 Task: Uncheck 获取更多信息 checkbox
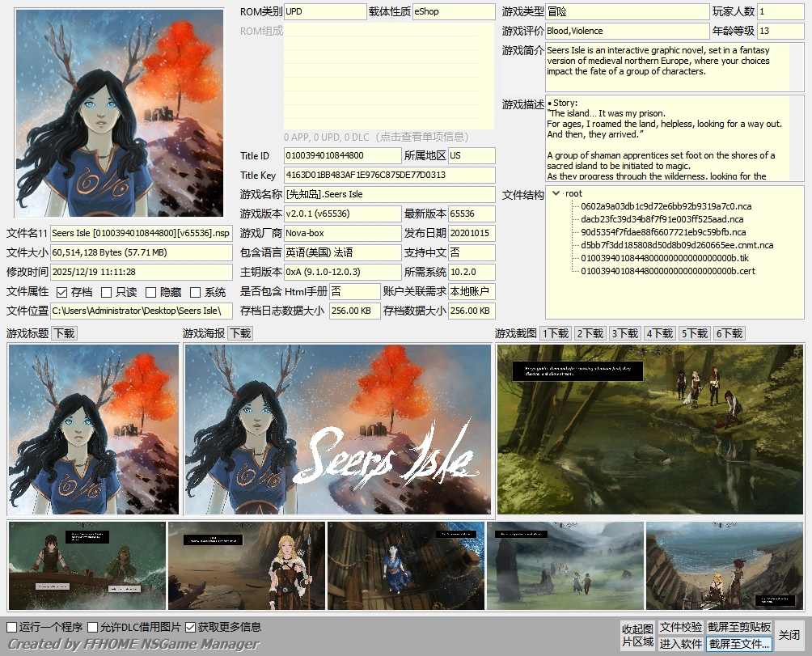click(x=191, y=627)
